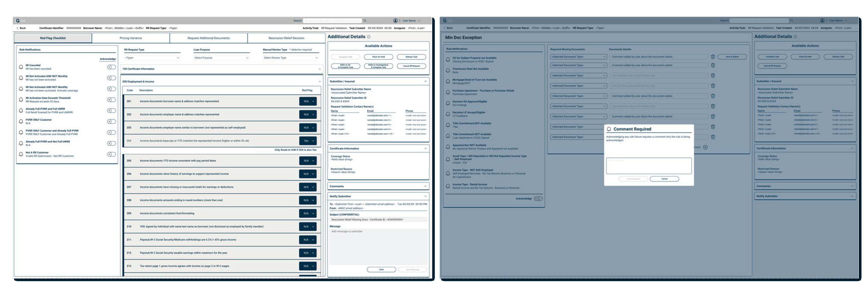Collapse Submitter / Insured panel in Red Flag window
This screenshot has width=868, height=302.
426,82
